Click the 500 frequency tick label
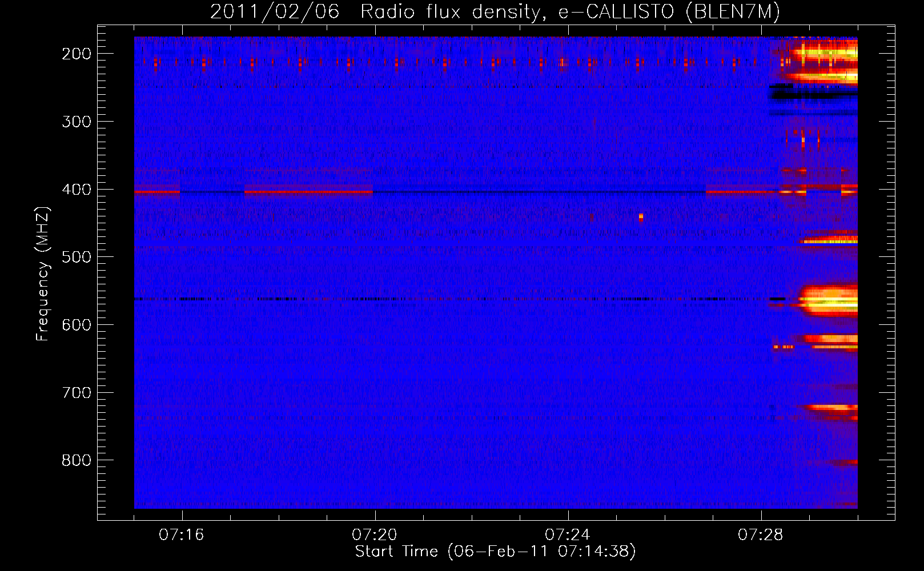The image size is (924, 571). pos(77,257)
